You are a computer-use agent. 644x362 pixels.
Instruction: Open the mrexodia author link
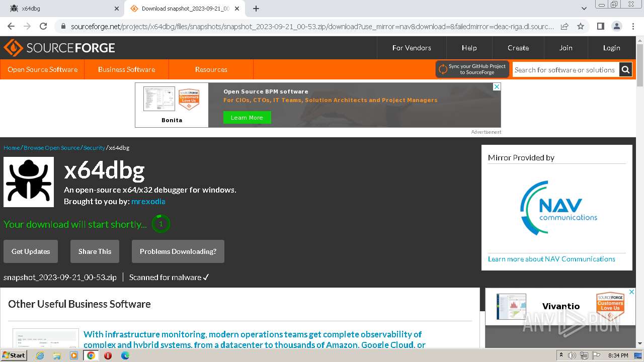(x=148, y=201)
